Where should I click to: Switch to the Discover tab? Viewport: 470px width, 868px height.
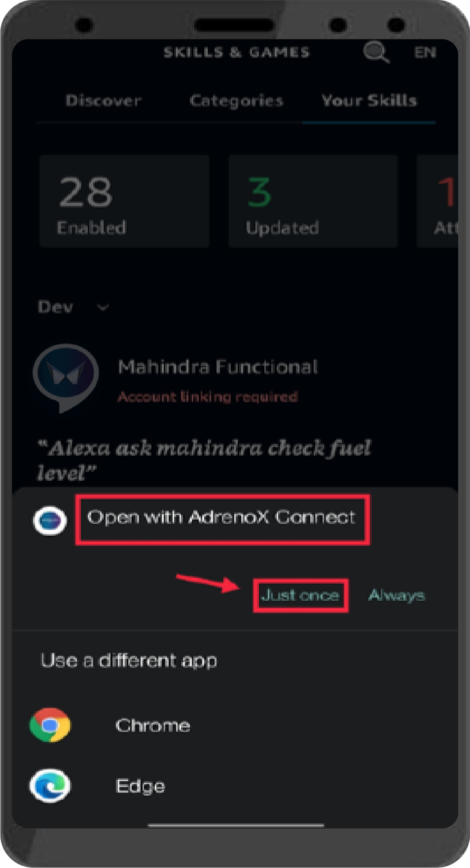(x=104, y=101)
